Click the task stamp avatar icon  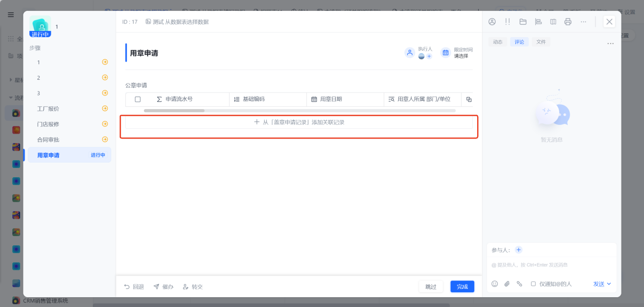click(x=40, y=26)
